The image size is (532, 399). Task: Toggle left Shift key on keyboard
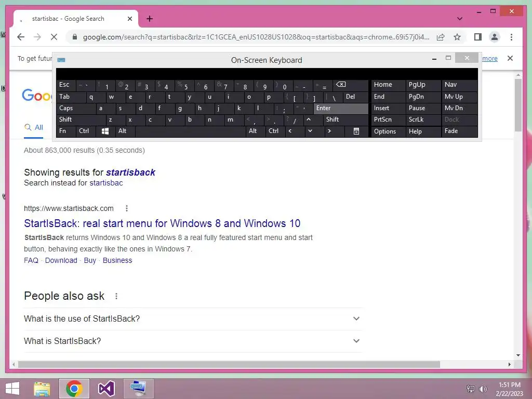tap(81, 119)
